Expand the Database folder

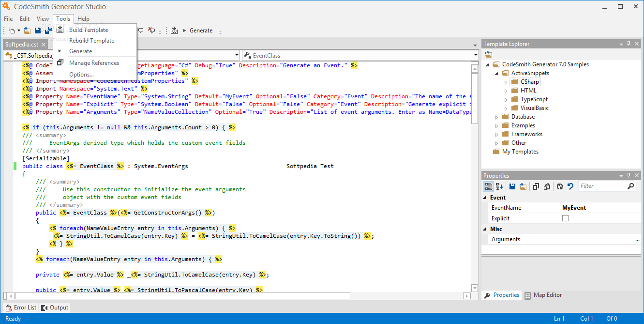(496, 117)
